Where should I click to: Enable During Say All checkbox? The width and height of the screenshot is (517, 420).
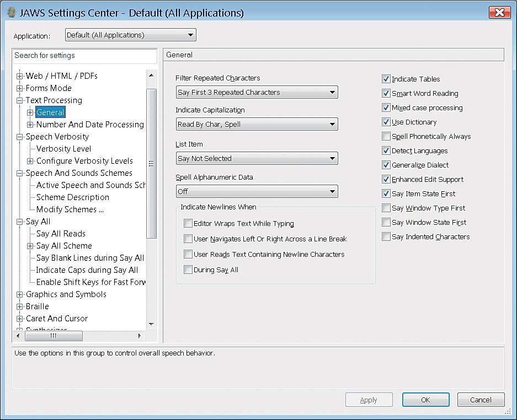pos(188,270)
